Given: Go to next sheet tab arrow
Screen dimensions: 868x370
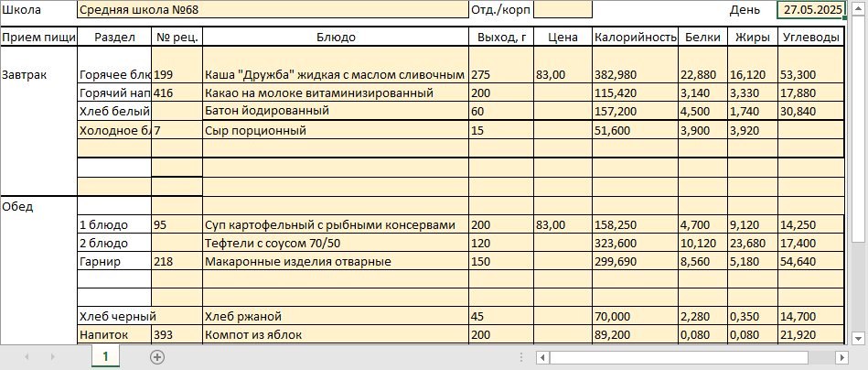Looking at the screenshot, I should 52,357.
